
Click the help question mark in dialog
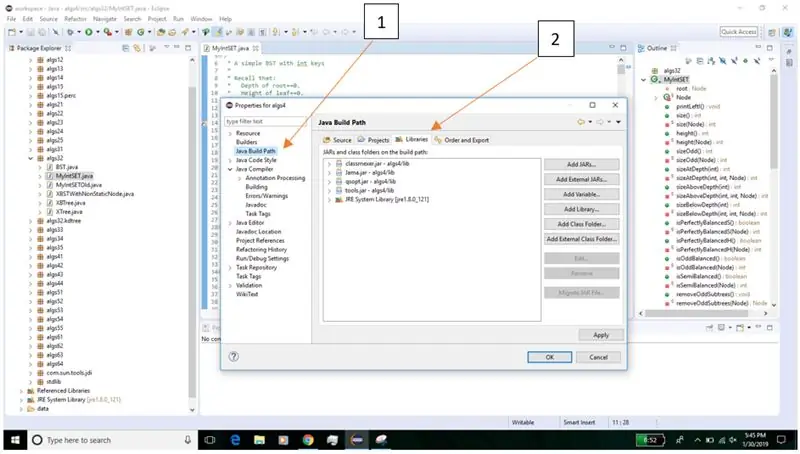tap(234, 357)
